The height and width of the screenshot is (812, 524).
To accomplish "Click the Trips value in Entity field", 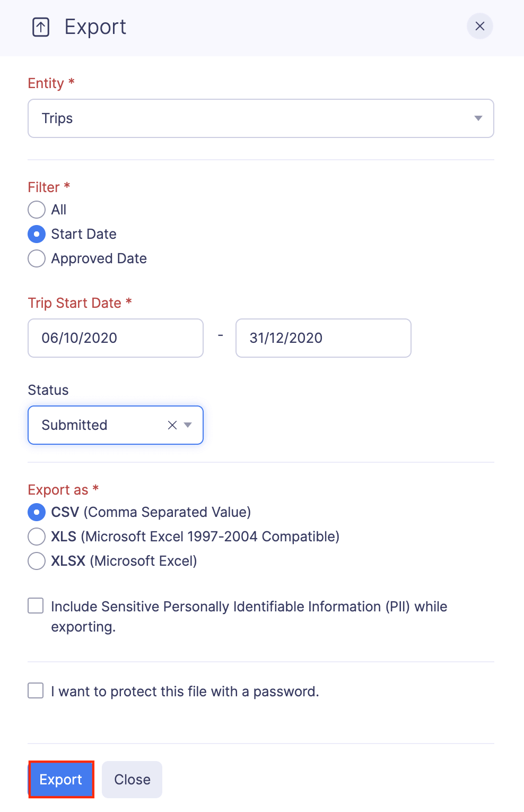I will (57, 118).
